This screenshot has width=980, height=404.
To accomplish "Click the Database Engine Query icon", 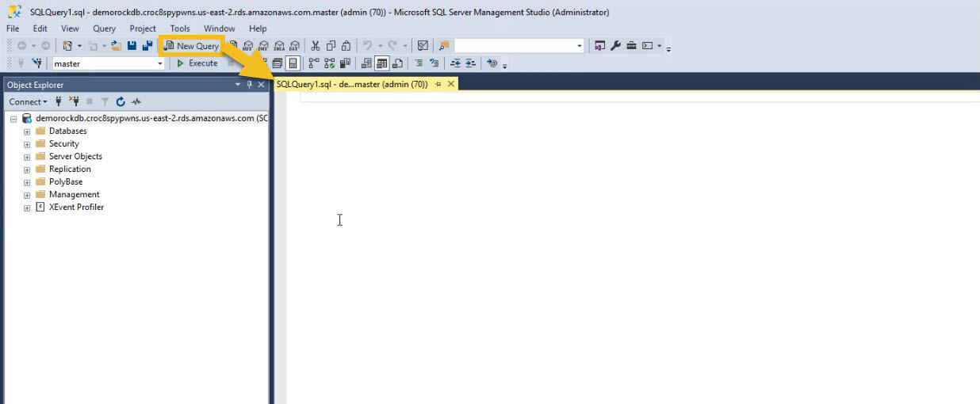I will pos(234,46).
